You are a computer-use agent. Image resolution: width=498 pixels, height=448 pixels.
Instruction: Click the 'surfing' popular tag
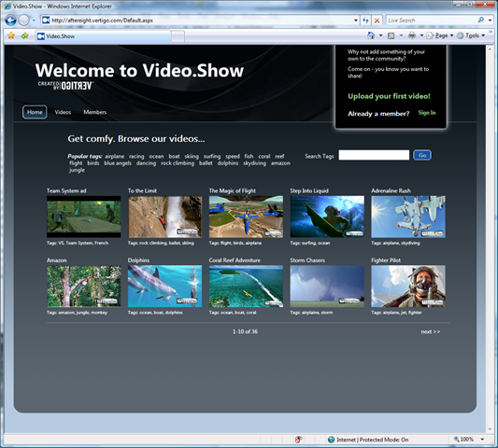[212, 157]
